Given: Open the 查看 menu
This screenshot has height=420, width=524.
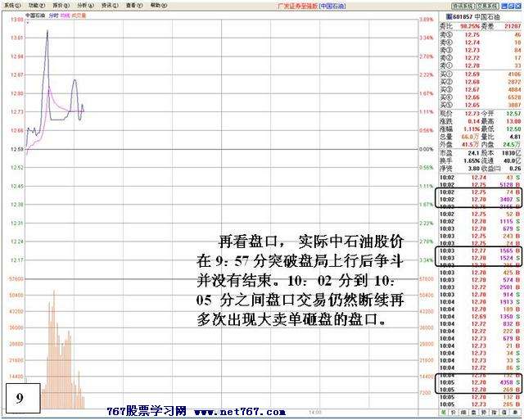Looking at the screenshot, I should [134, 6].
